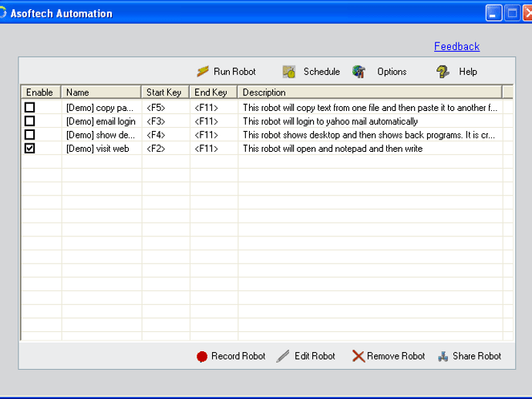Image resolution: width=532 pixels, height=399 pixels.
Task: Enable the [Demo] email login checkbox
Action: [x=30, y=121]
